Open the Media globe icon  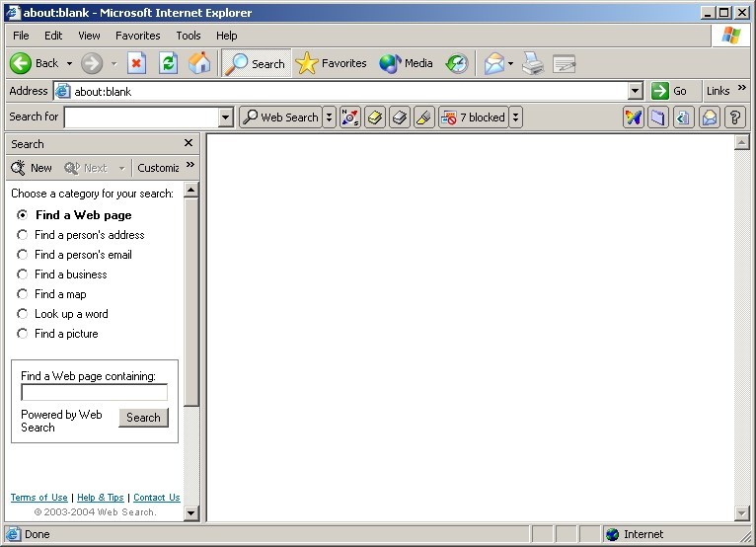pos(390,63)
